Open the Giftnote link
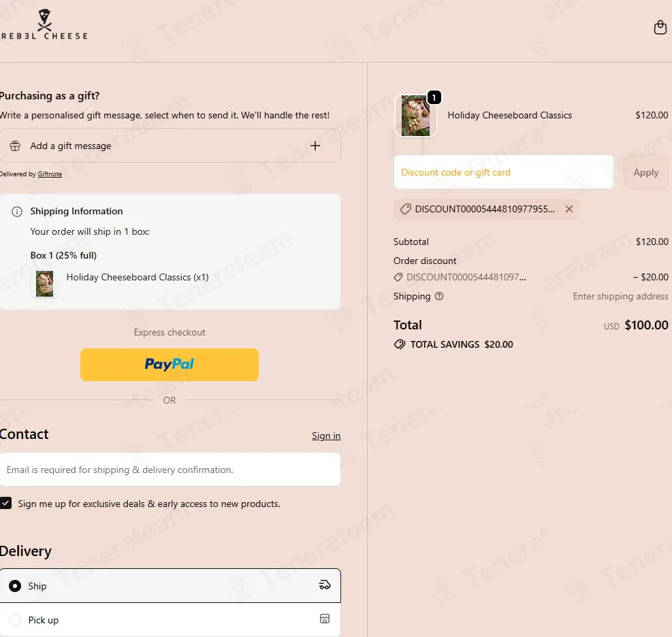This screenshot has height=637, width=672. click(x=50, y=174)
